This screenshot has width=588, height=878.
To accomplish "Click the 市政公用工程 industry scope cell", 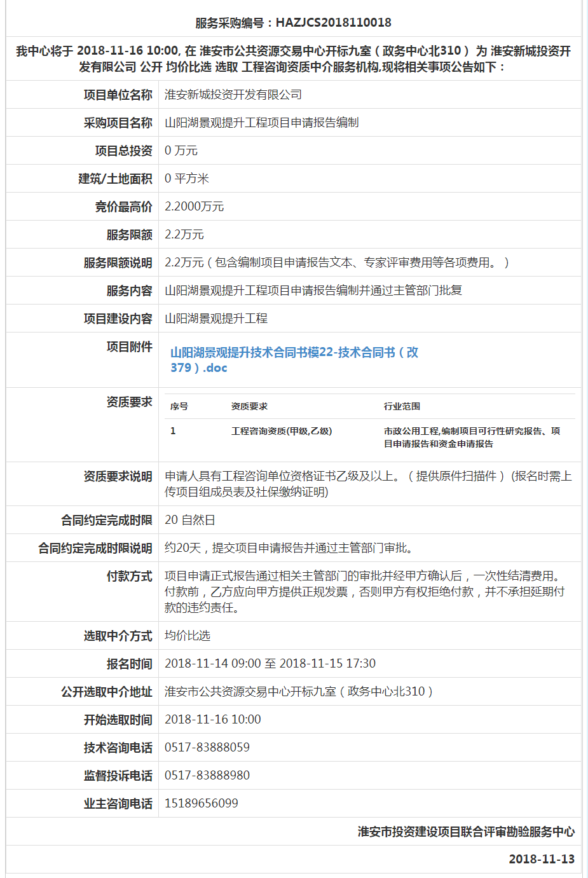I will (x=472, y=437).
